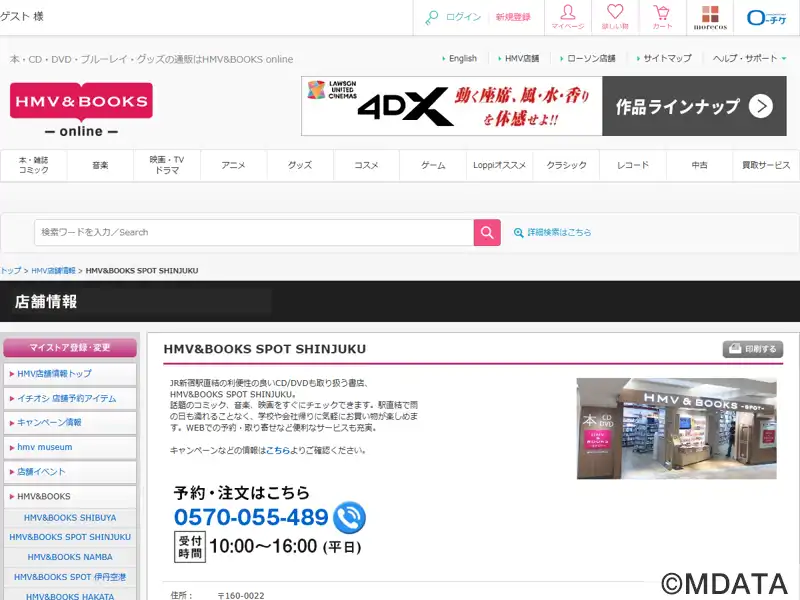Click the advanced search magnifier icon
Viewport: 800px width, 600px height.
click(518, 233)
